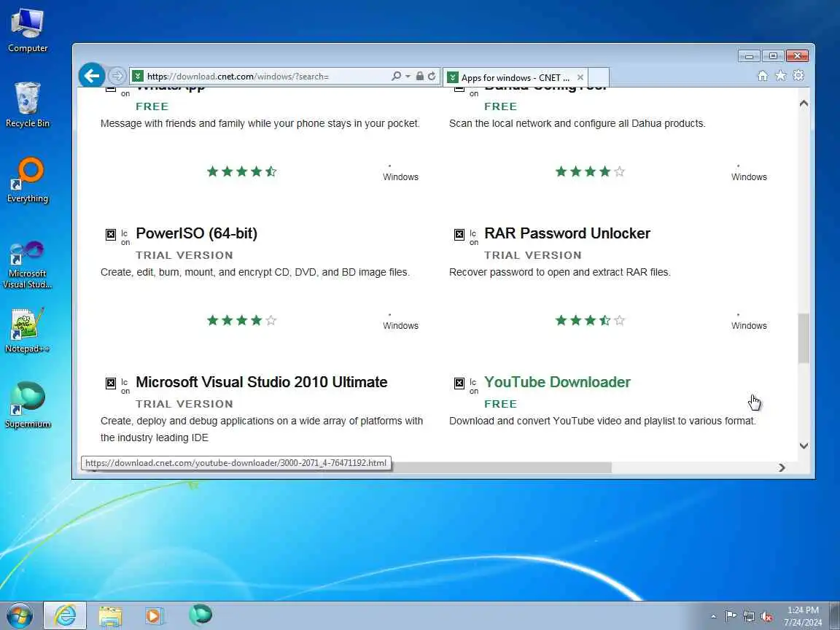Viewport: 840px width, 630px height.
Task: Click the RAR Password Unlocker star rating
Action: point(591,320)
